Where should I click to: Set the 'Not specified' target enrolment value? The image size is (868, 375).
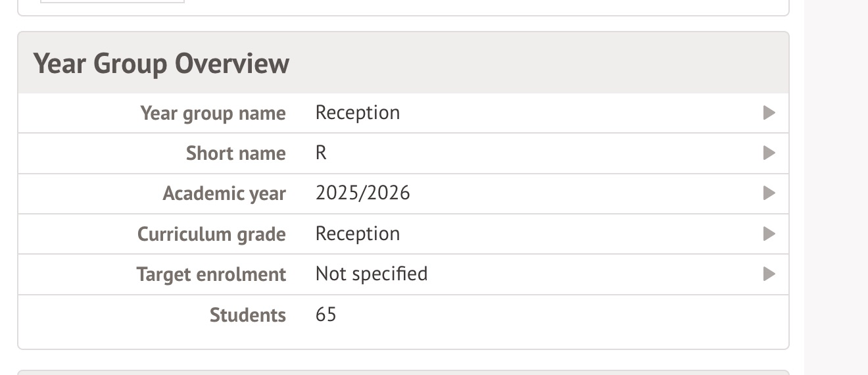click(x=372, y=274)
